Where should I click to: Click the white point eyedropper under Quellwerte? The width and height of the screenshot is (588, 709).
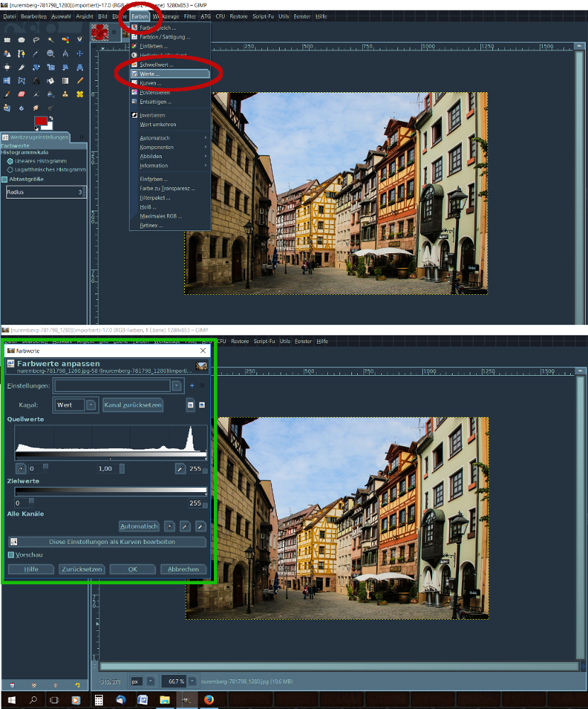tap(181, 469)
